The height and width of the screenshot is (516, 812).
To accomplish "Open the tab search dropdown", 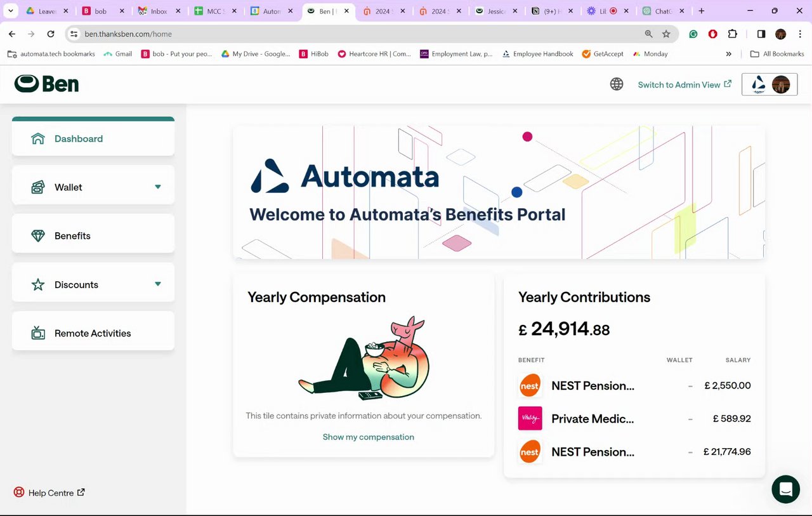I will point(10,11).
